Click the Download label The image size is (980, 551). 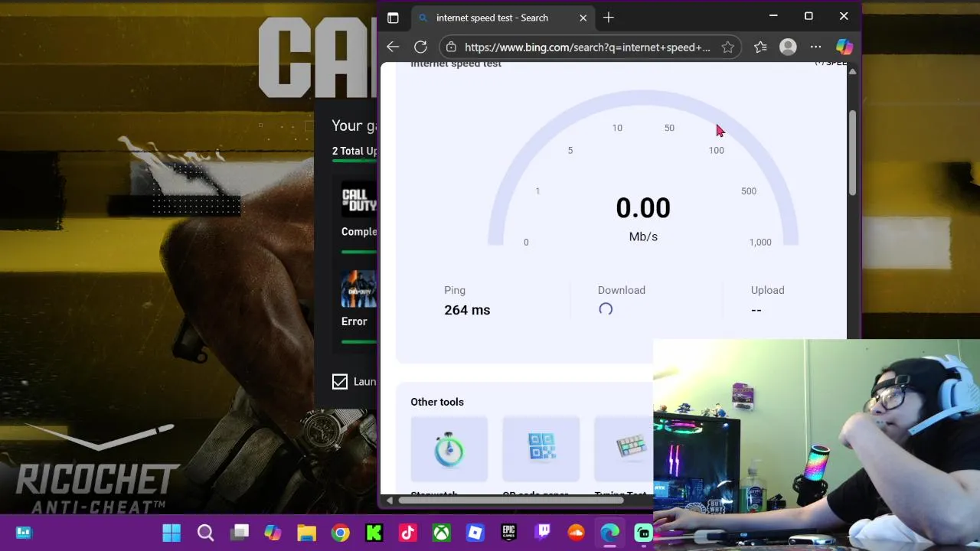point(622,290)
